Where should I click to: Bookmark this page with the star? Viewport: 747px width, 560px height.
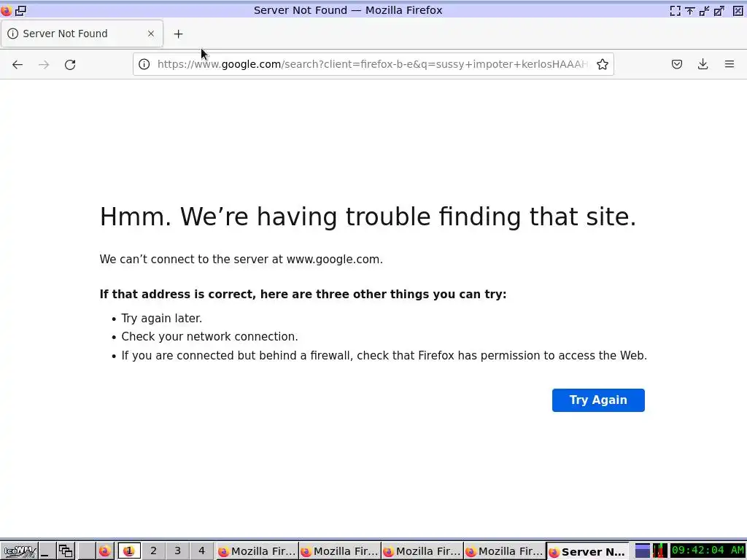pyautogui.click(x=602, y=64)
